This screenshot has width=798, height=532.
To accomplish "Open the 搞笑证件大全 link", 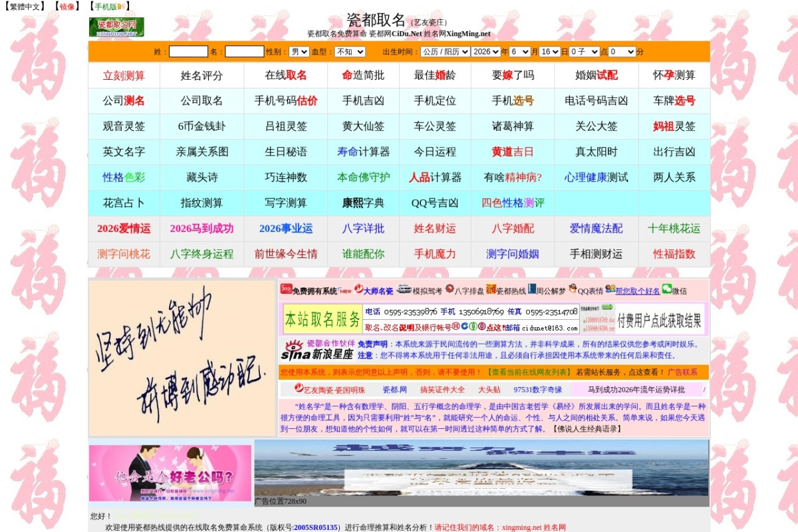I will pos(442,390).
